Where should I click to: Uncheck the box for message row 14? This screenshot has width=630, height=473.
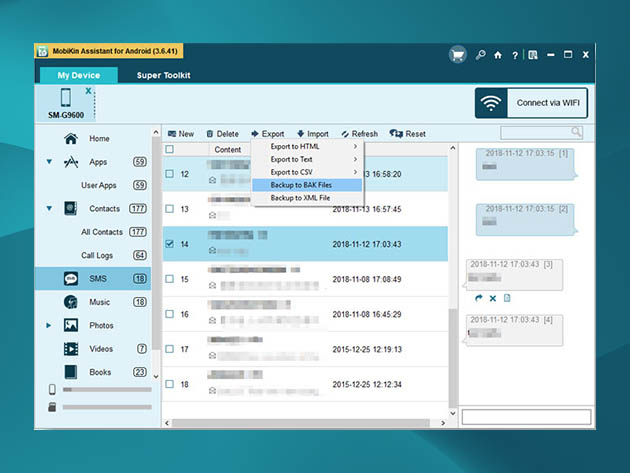coord(170,244)
